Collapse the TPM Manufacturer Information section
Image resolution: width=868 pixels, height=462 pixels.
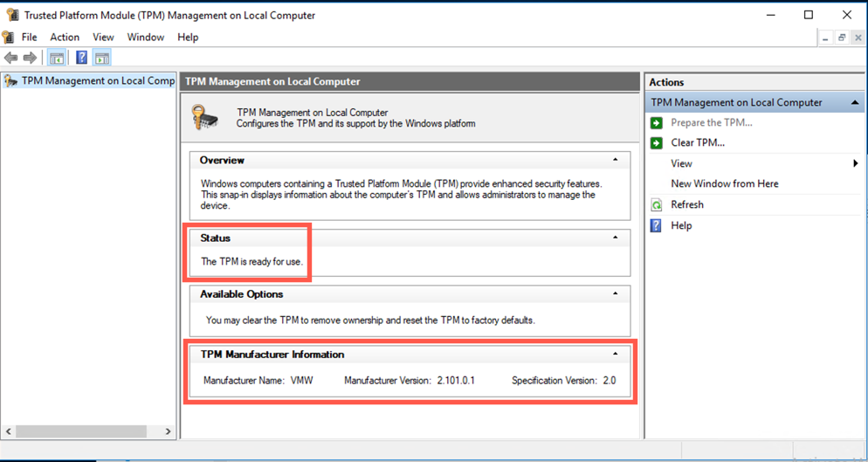[616, 355]
